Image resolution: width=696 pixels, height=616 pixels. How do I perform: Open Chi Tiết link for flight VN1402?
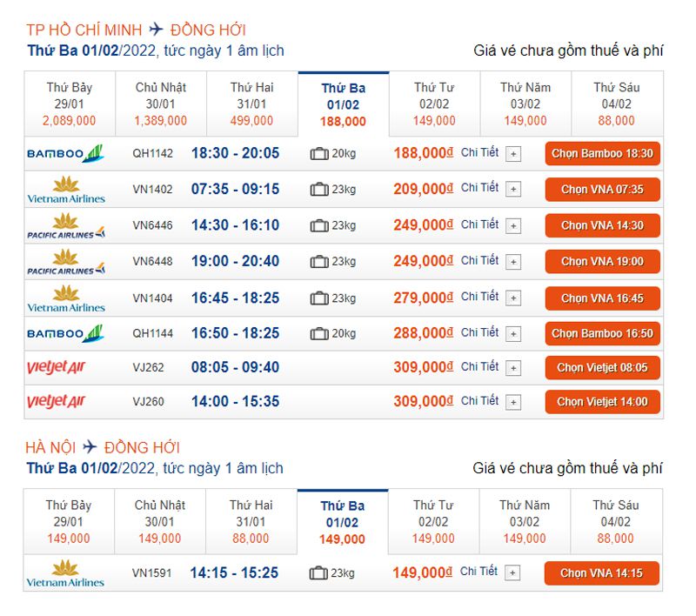[x=479, y=188]
